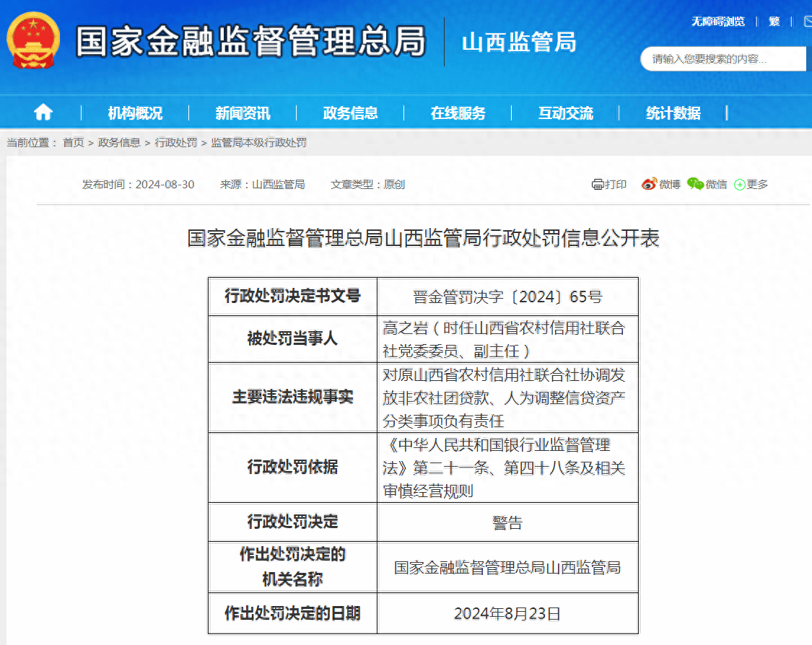
Task: Click table header 行政处罚决定
Action: pyautogui.click(x=292, y=522)
